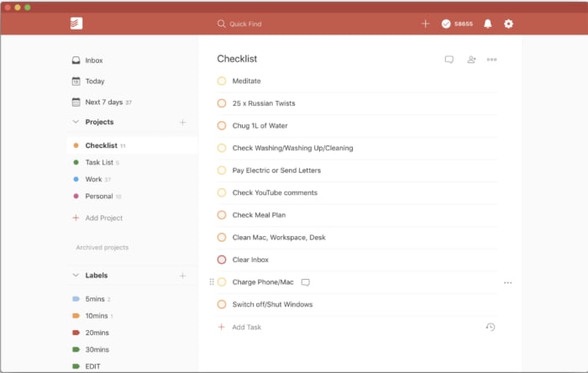The image size is (588, 373).
Task: Check off the Meditate task
Action: 222,81
